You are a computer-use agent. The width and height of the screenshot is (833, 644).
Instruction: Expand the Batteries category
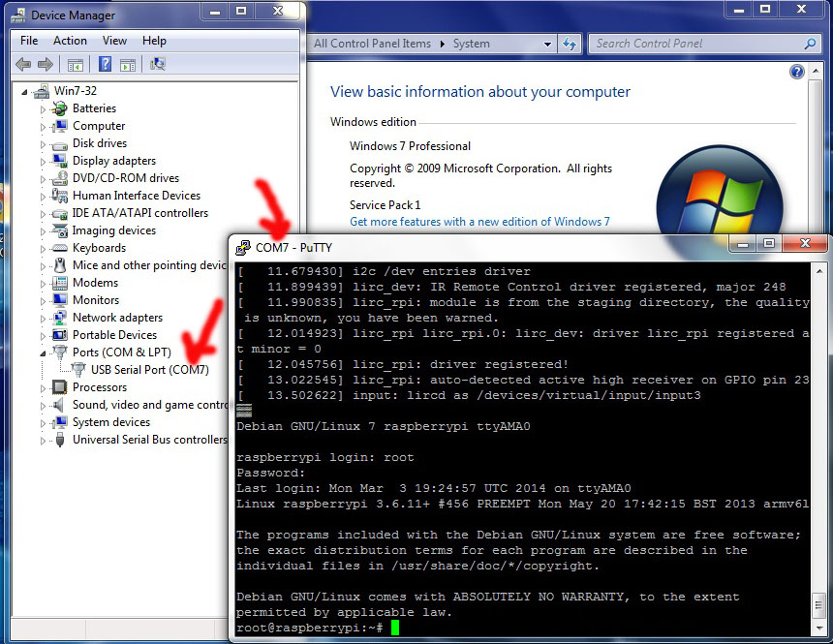43,109
